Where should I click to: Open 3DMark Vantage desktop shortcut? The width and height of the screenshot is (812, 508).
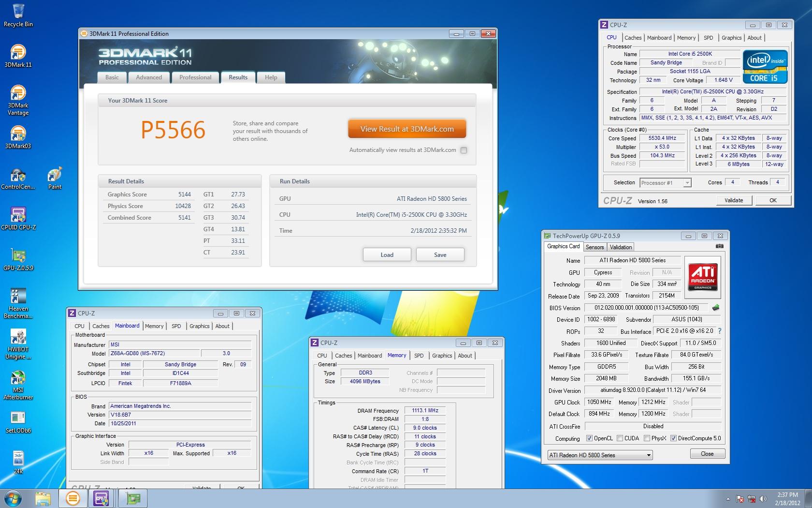tap(18, 100)
